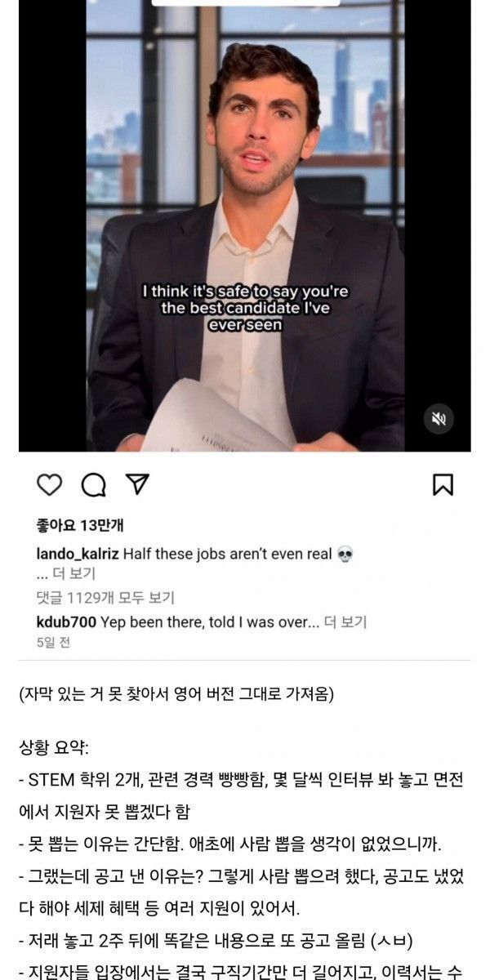Open 댓글 1129개 모두 보기
The height and width of the screenshot is (980, 490).
pyautogui.click(x=105, y=598)
